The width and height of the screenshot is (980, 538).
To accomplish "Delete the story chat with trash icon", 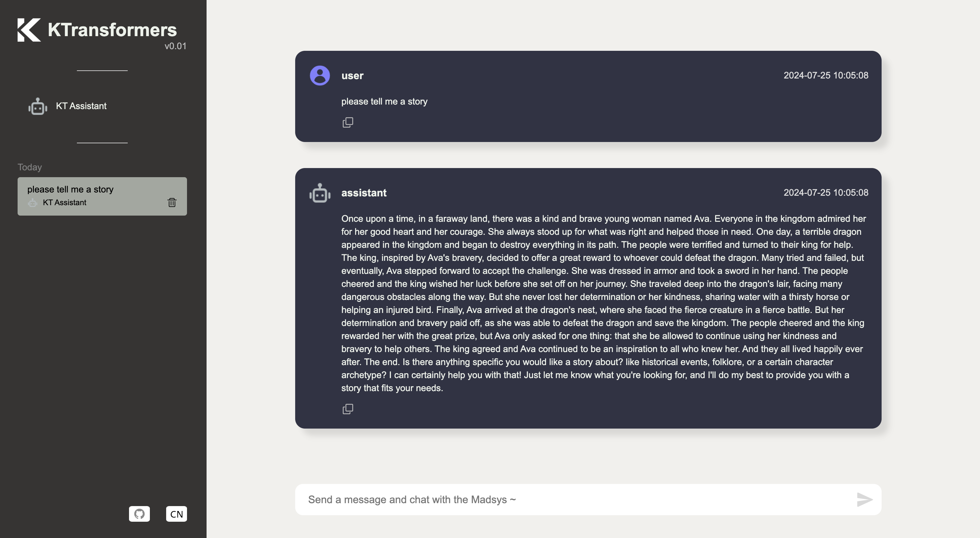I will pos(172,203).
